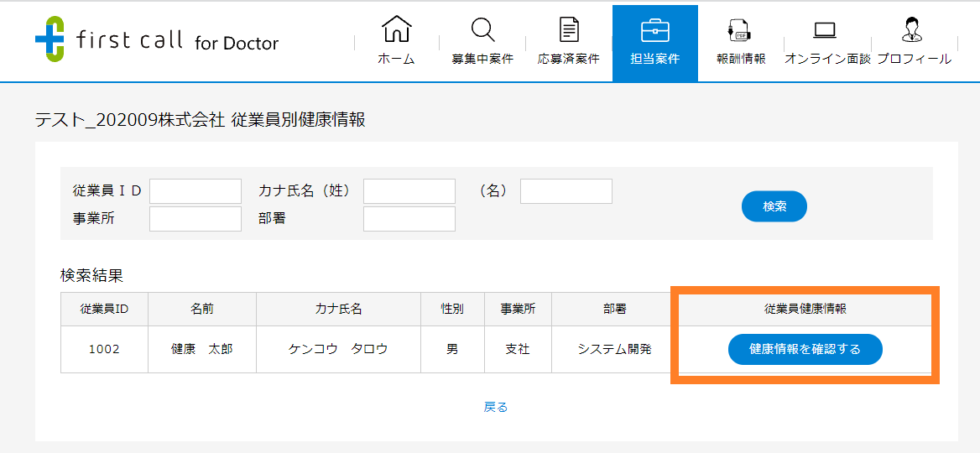Click the 部署 column header
Viewport: 980px width, 453px height.
click(614, 309)
